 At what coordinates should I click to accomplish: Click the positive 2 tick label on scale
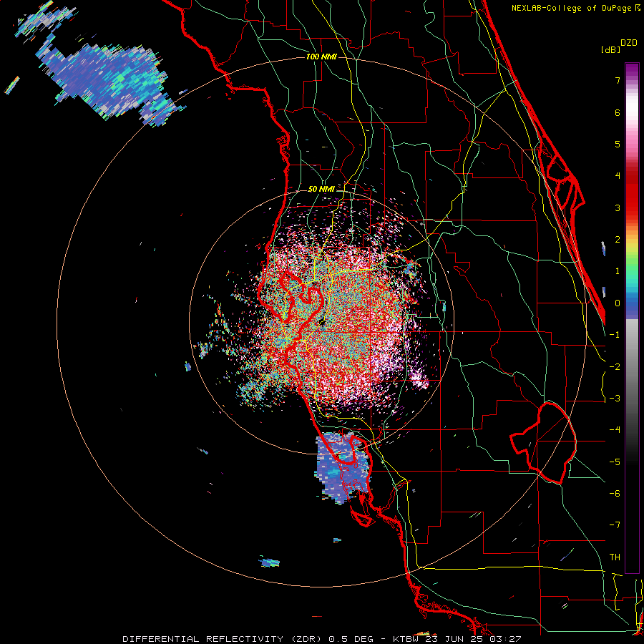tap(618, 240)
